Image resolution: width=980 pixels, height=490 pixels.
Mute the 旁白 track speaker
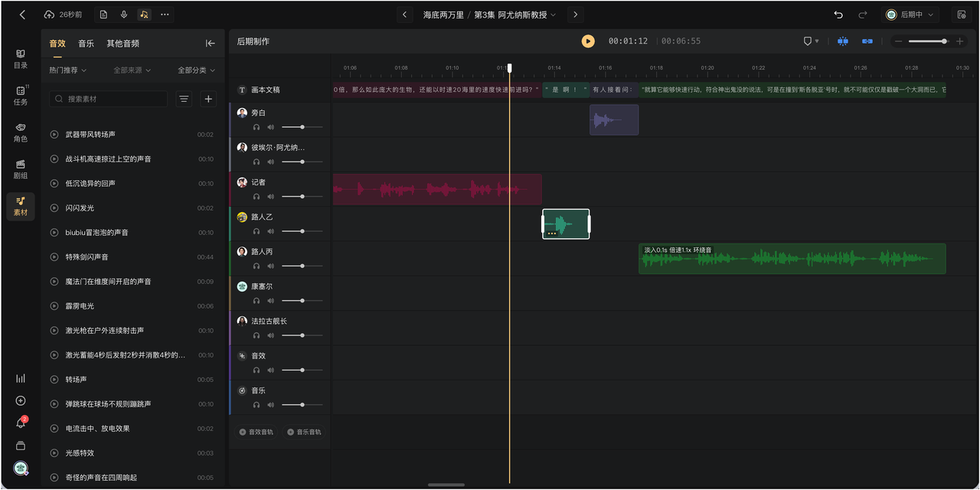click(270, 127)
